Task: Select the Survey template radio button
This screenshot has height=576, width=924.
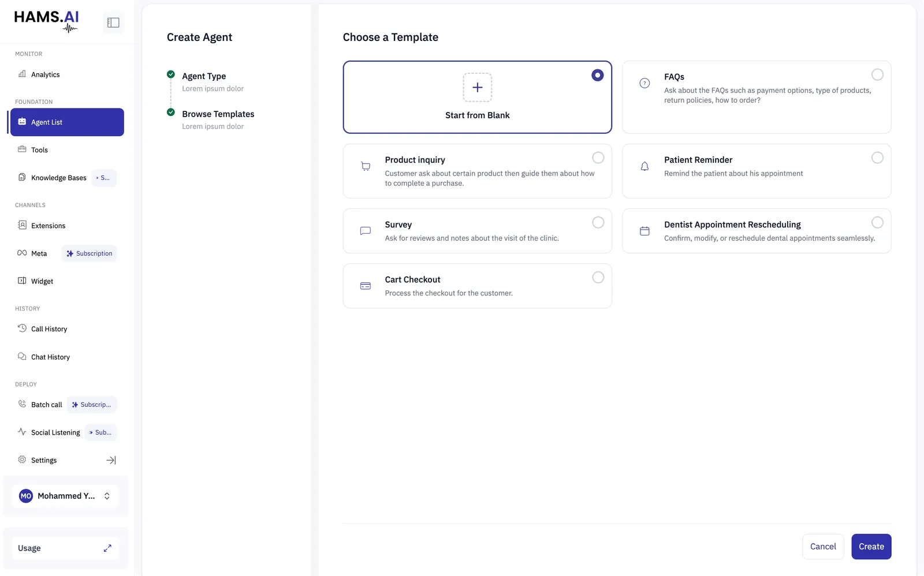Action: (598, 222)
